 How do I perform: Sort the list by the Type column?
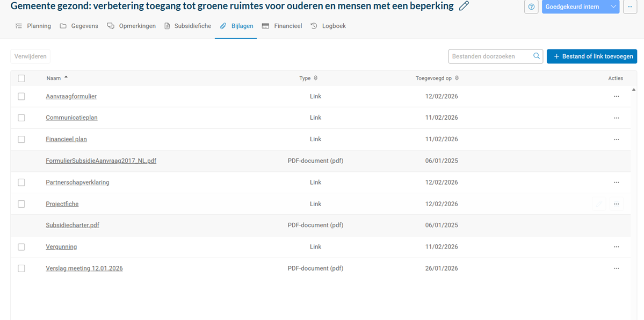[316, 78]
